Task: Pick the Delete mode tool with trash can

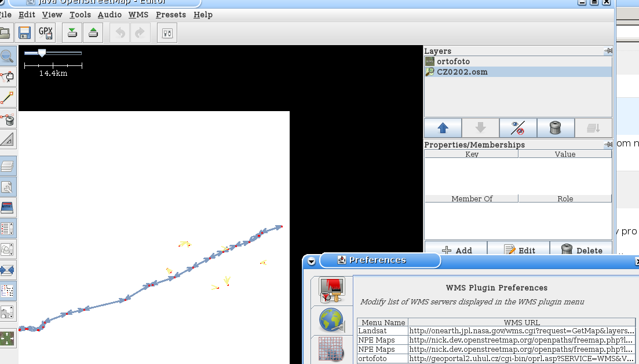Action: [x=8, y=119]
